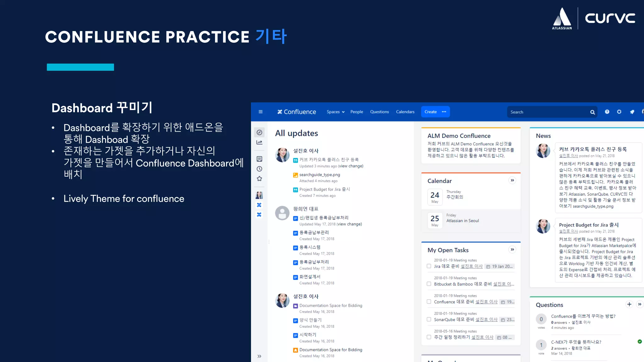Click the search magnifier icon
Image resolution: width=644 pixels, height=362 pixels.
pos(592,112)
